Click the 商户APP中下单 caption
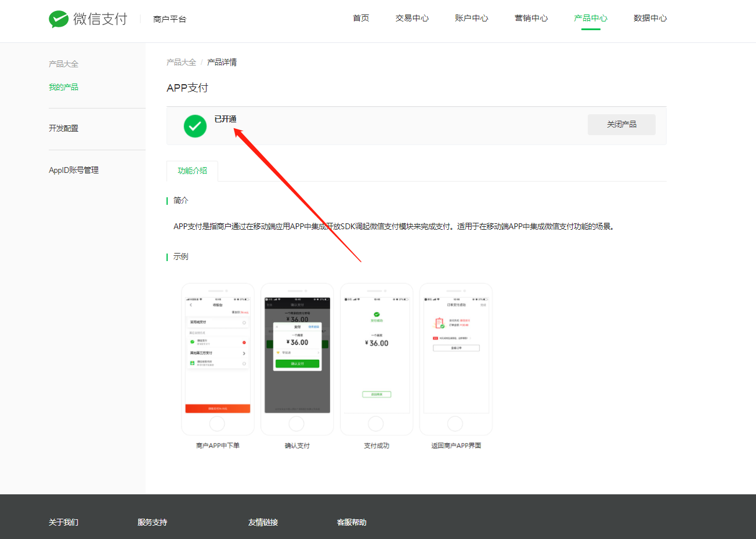The image size is (756, 539). coord(218,446)
